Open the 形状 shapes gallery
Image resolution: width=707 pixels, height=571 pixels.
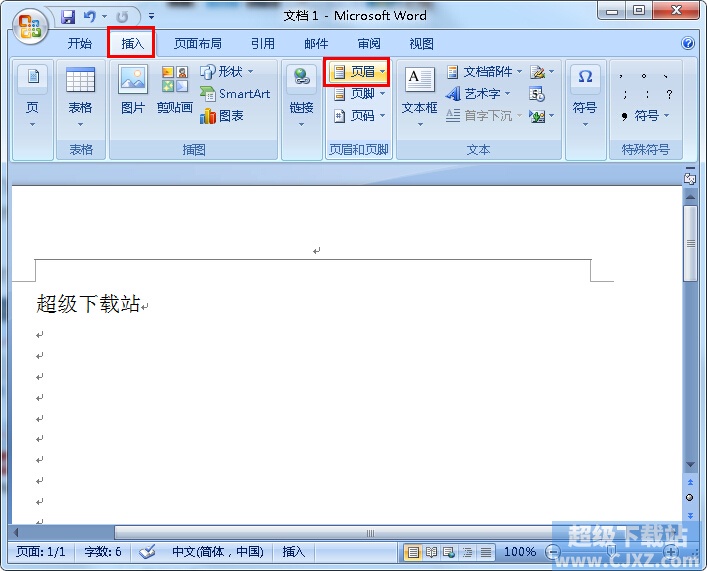(227, 71)
